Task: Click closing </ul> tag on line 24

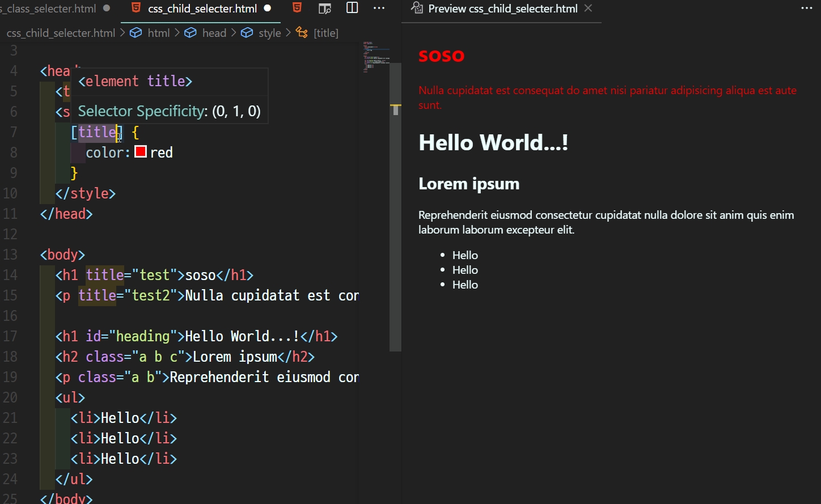Action: (x=74, y=479)
